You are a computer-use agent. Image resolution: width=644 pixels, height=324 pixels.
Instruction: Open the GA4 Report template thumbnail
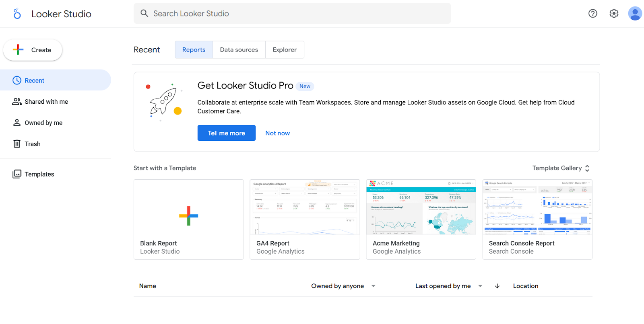[305, 207]
